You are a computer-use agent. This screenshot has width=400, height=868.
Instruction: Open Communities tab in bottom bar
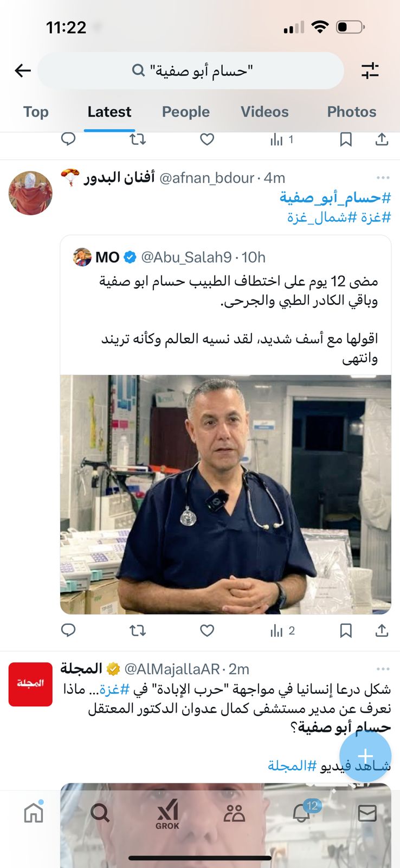point(234,813)
